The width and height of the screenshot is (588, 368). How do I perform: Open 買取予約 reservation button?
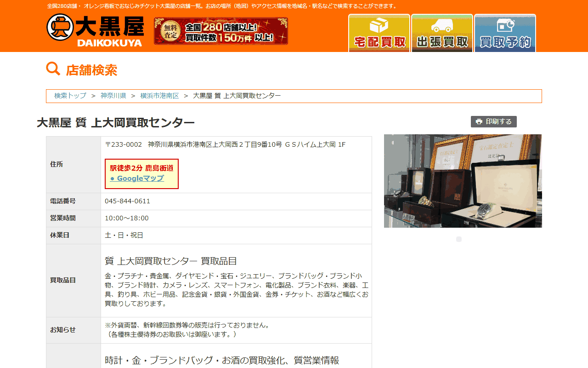click(x=505, y=33)
